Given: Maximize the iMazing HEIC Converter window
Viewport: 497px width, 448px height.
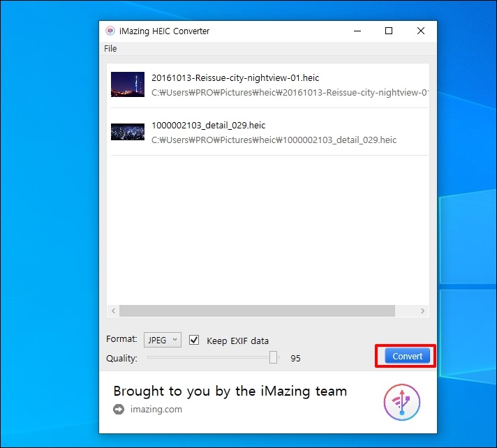Looking at the screenshot, I should pyautogui.click(x=389, y=31).
